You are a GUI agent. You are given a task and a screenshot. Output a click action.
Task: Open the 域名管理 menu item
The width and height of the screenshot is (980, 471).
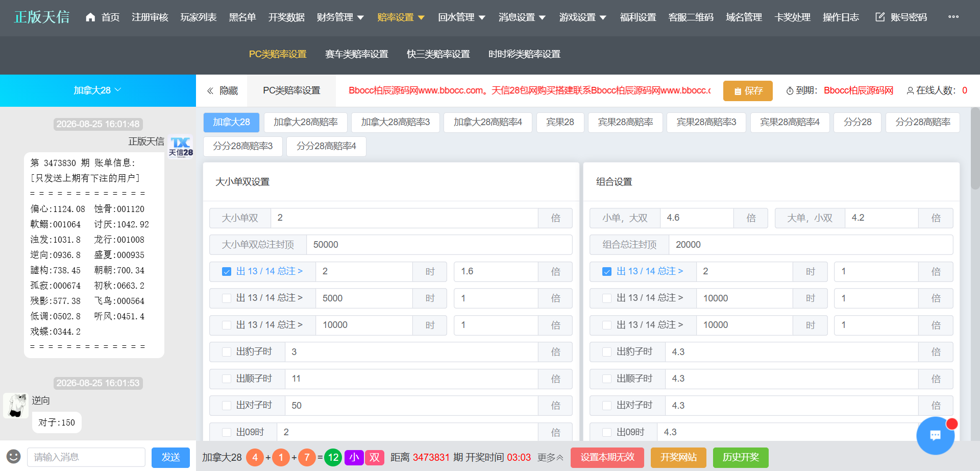744,17
